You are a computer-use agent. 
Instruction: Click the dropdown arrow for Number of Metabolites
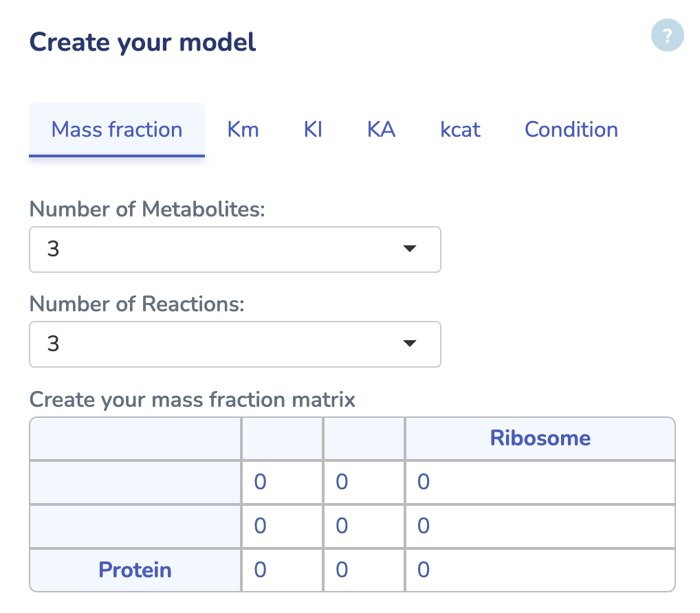pos(409,249)
